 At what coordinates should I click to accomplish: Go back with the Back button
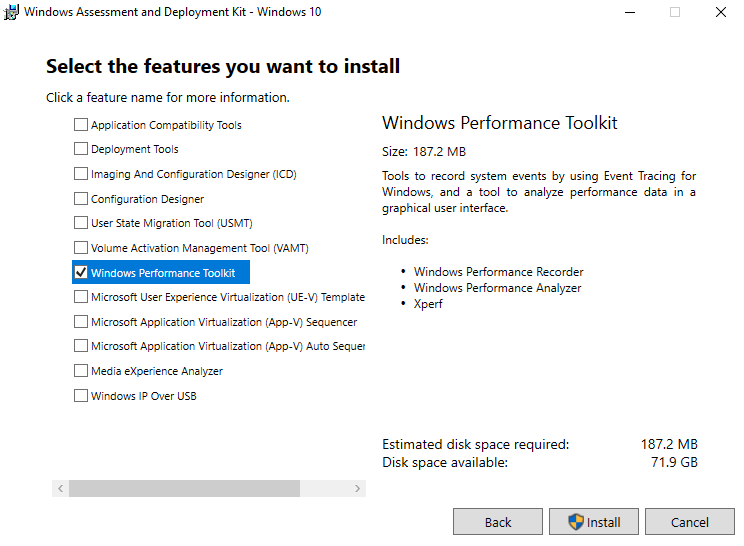[x=498, y=522]
